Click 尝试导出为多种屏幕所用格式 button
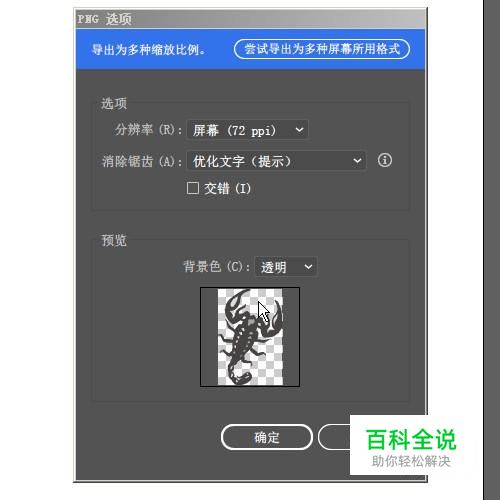 coord(322,49)
